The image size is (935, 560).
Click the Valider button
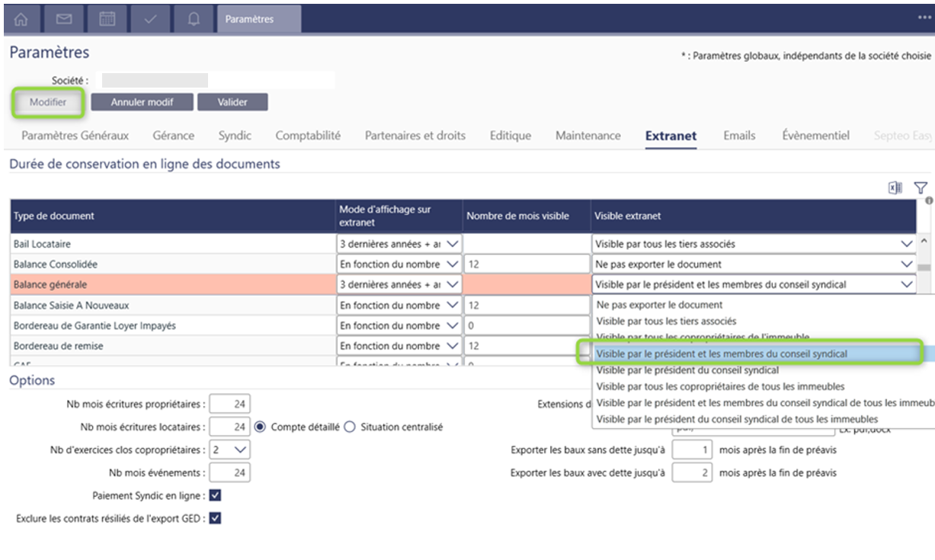(232, 102)
